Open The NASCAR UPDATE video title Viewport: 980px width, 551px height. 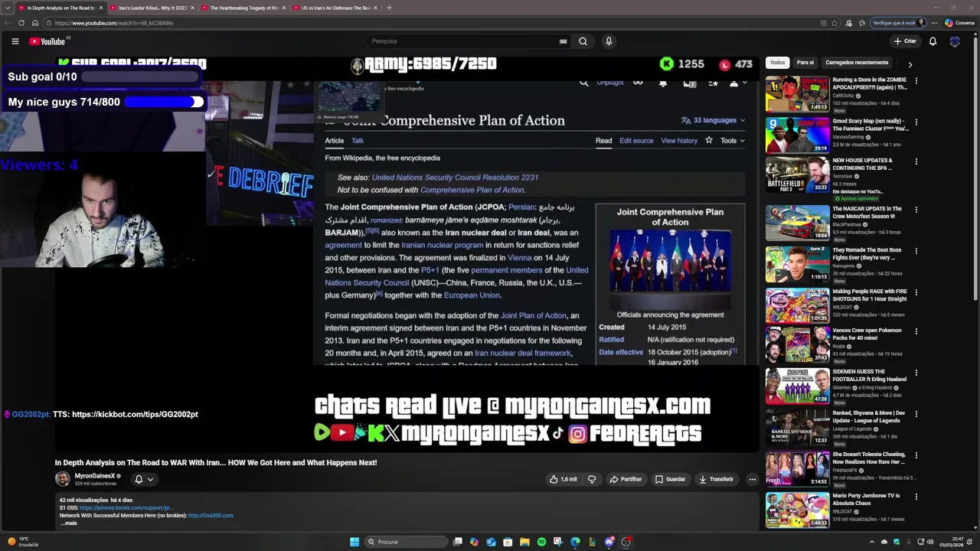pyautogui.click(x=867, y=212)
